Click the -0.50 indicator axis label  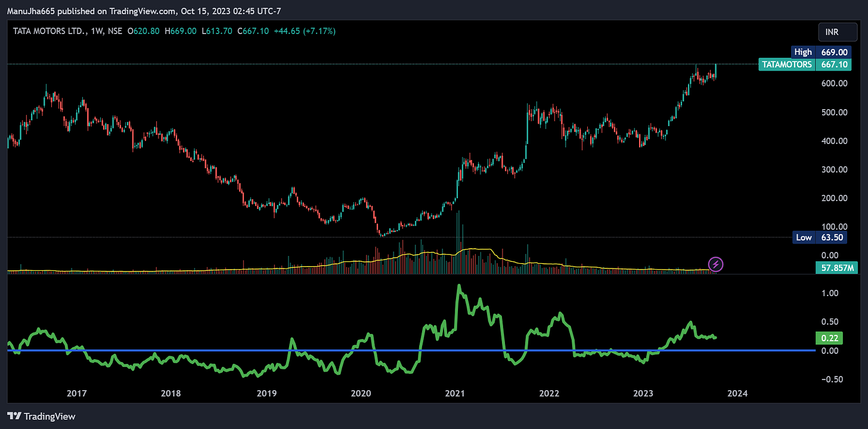click(x=831, y=379)
